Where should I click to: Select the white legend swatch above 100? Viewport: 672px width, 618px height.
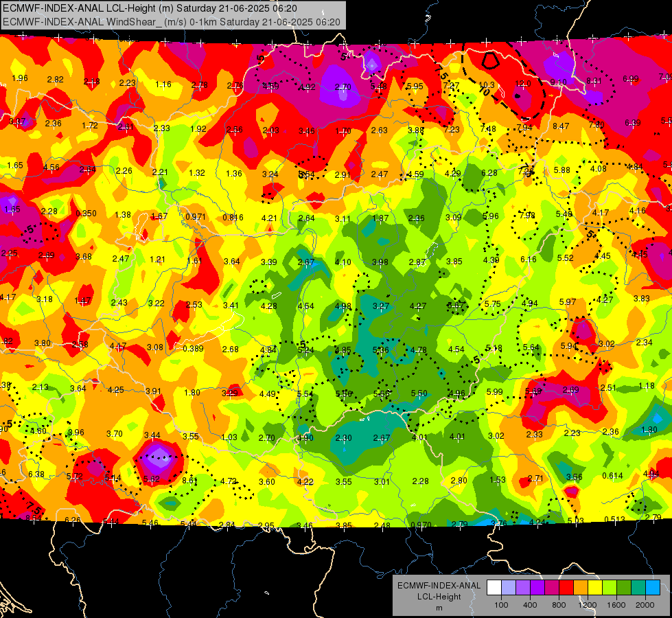point(494,588)
